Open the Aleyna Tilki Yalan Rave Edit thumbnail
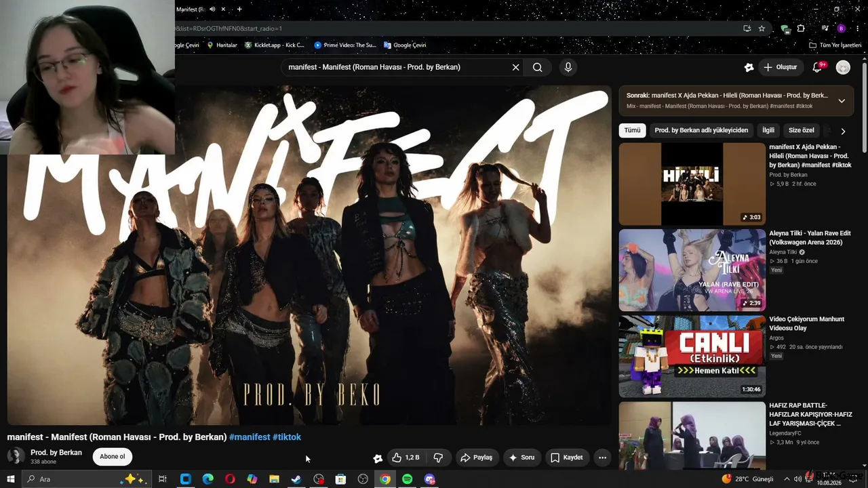 (x=692, y=270)
